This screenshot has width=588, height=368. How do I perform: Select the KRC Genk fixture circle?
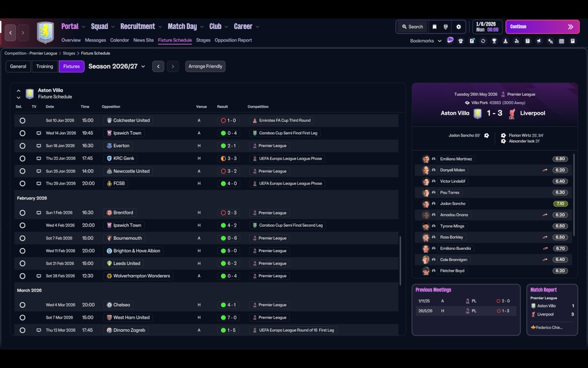click(23, 158)
